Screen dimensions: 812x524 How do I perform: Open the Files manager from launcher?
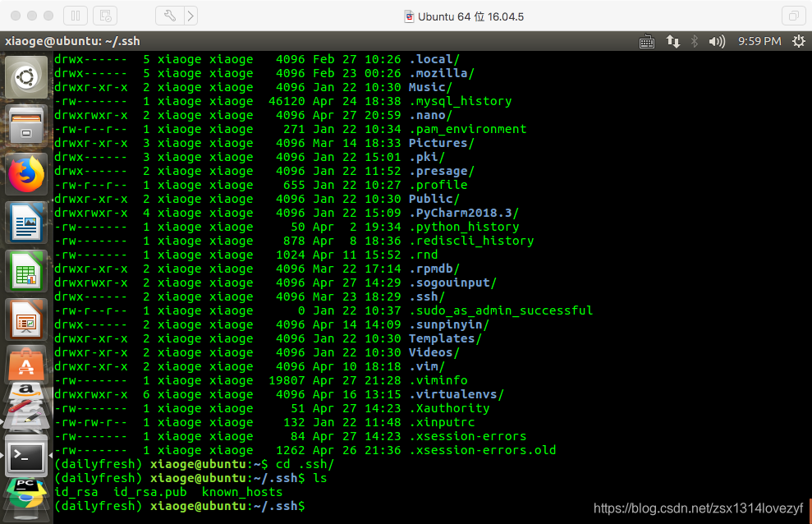(x=26, y=126)
